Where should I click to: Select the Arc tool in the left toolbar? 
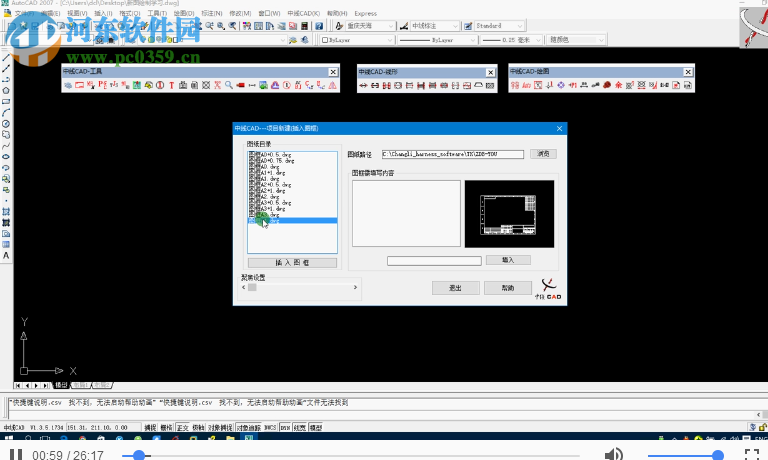[6, 113]
